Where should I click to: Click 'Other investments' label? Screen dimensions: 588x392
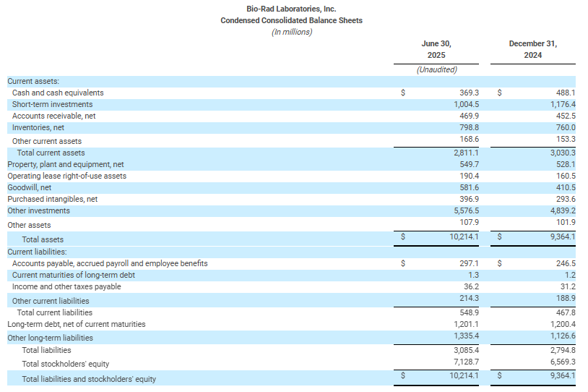pos(38,211)
